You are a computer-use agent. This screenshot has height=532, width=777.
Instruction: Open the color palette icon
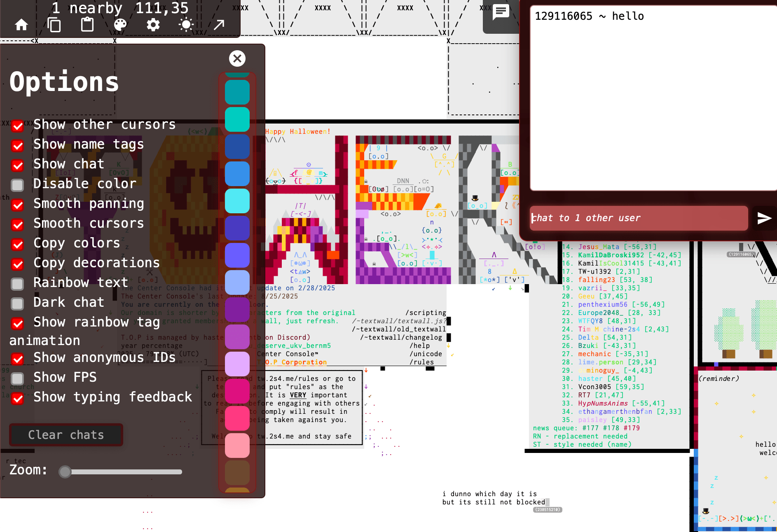click(120, 25)
